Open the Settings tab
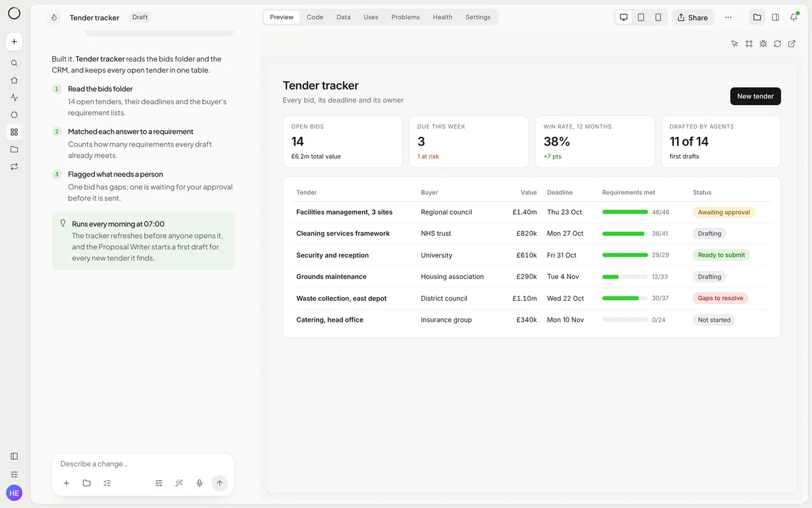Viewport: 812px width, 508px height. click(478, 18)
